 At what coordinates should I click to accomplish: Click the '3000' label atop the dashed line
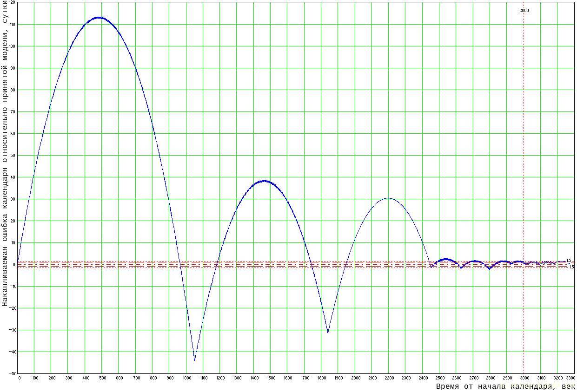[x=524, y=10]
